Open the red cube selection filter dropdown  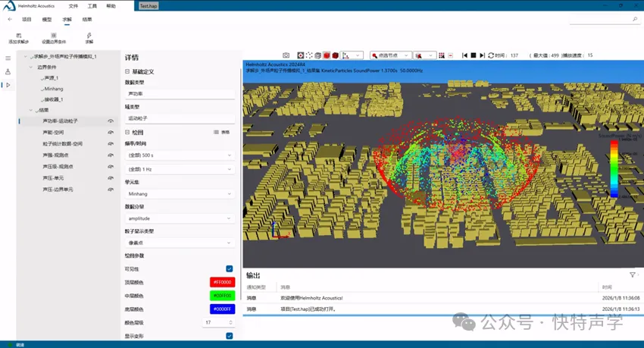pos(424,55)
